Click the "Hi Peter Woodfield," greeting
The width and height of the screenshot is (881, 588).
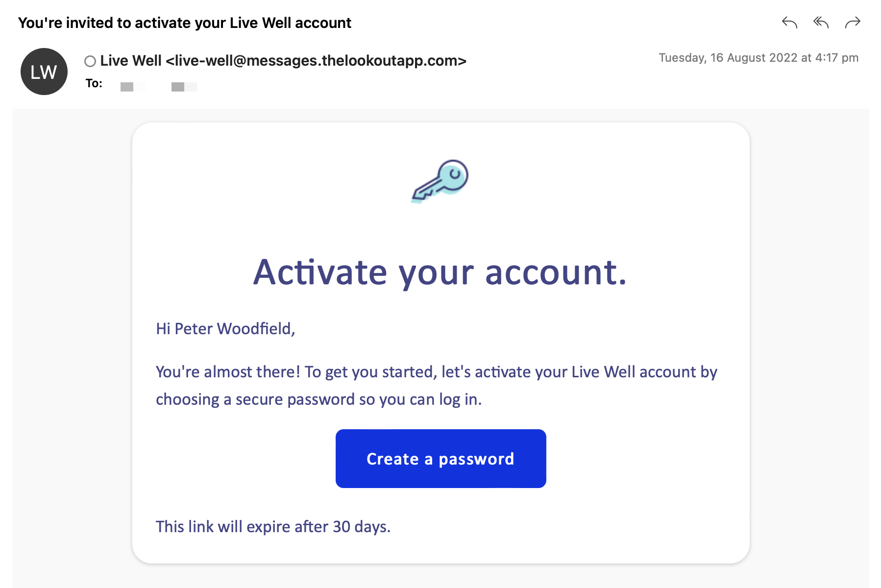(225, 329)
